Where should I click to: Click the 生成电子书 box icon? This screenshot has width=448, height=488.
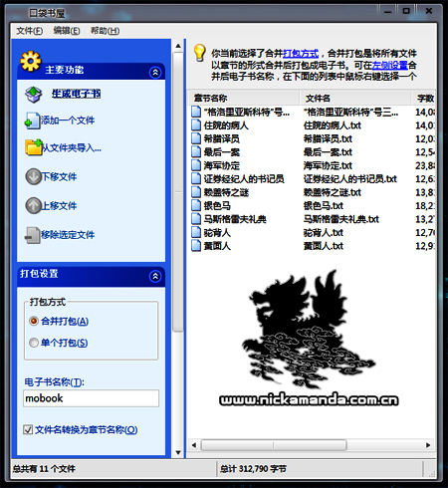tap(34, 95)
